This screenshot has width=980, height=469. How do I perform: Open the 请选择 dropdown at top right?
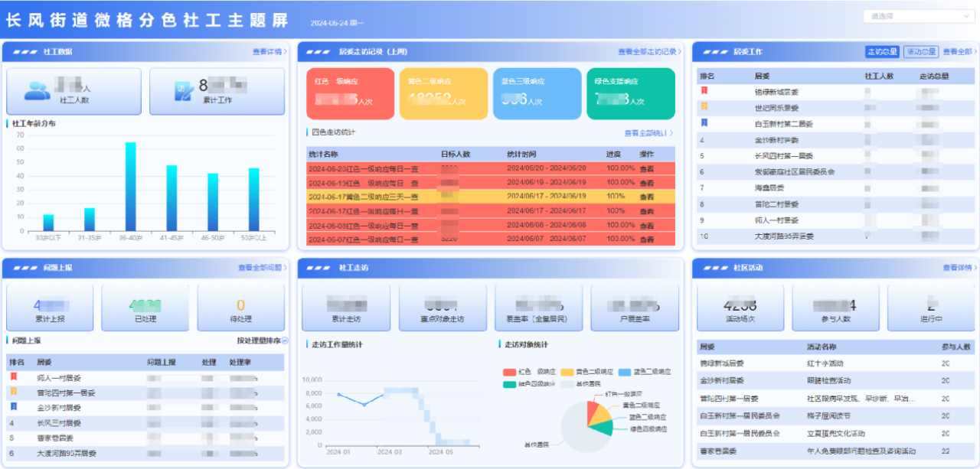pyautogui.click(x=917, y=16)
